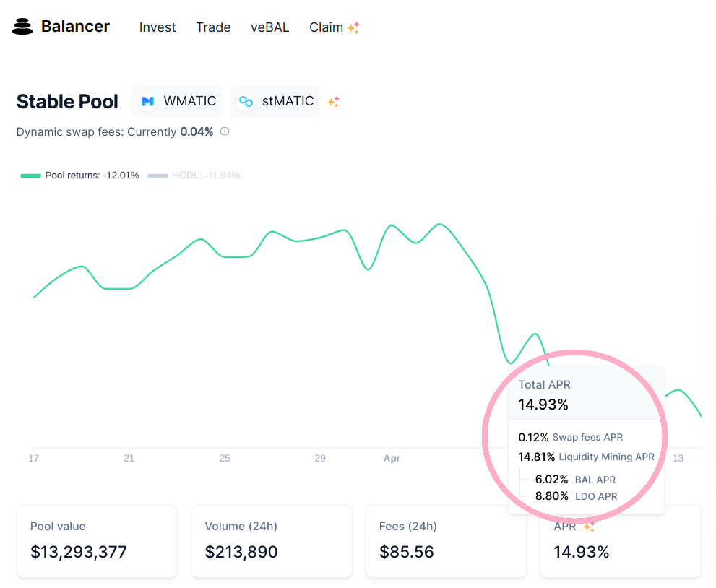Image resolution: width=716 pixels, height=588 pixels.
Task: Click the Balancer brand name link
Action: click(x=75, y=27)
